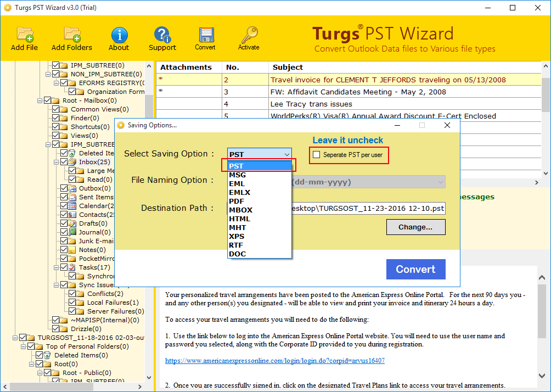Click the Drizzle folder icon
Screen dimensions: 551x392
pos(64,329)
